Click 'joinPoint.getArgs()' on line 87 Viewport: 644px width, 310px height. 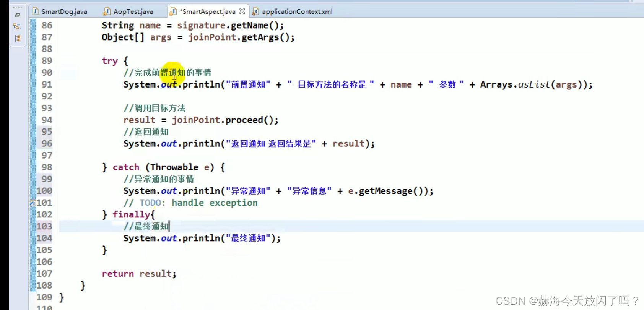239,37
